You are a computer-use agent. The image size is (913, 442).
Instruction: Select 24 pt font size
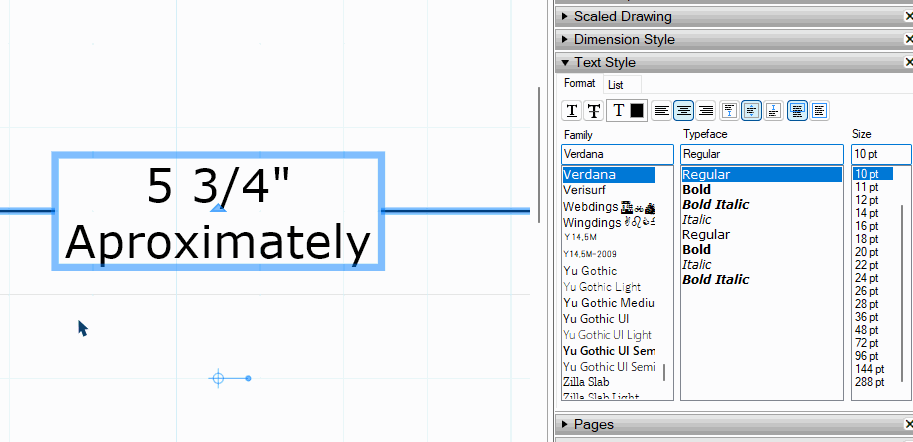pyautogui.click(x=866, y=277)
